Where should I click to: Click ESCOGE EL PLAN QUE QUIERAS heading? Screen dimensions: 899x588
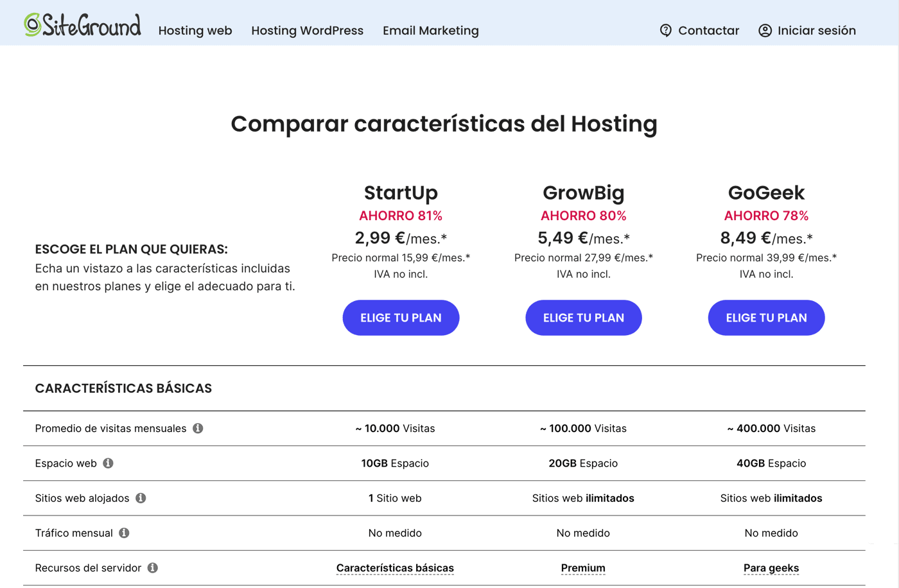point(131,249)
